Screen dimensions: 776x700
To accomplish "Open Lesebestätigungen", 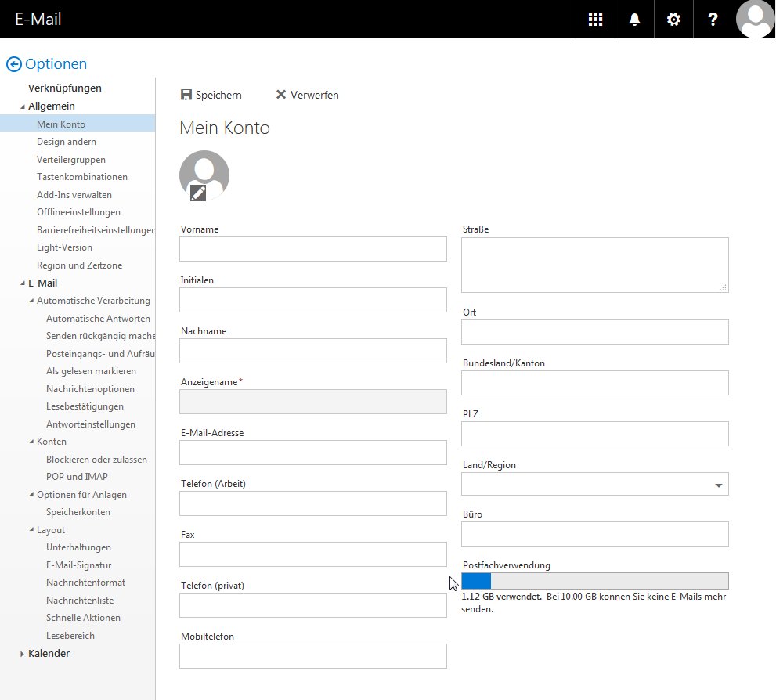I will [x=85, y=406].
